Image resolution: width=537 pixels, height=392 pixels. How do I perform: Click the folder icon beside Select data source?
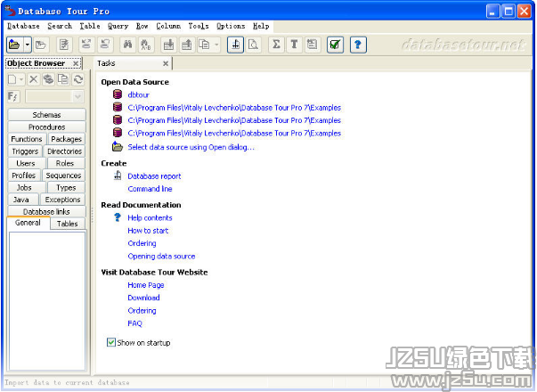click(x=118, y=147)
